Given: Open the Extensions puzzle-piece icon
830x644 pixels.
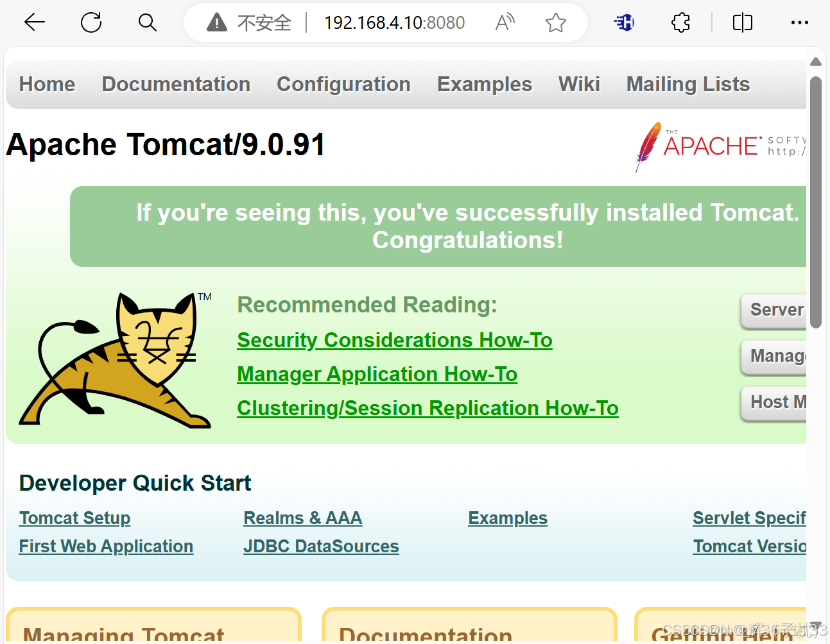Looking at the screenshot, I should tap(680, 22).
